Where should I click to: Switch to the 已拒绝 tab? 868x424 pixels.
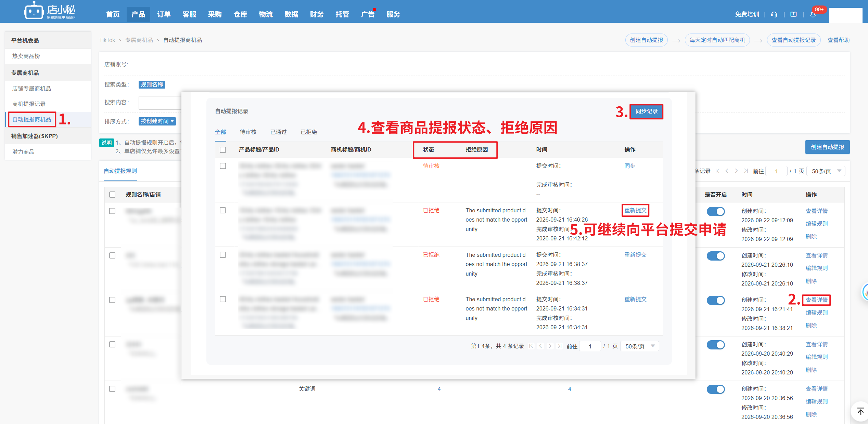[x=309, y=132]
